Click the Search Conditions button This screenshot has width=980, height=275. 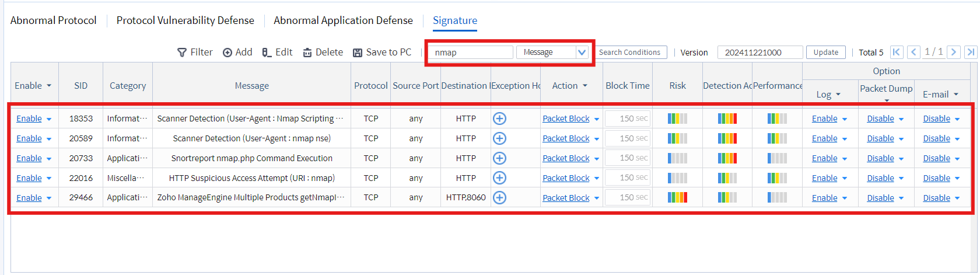tap(629, 53)
